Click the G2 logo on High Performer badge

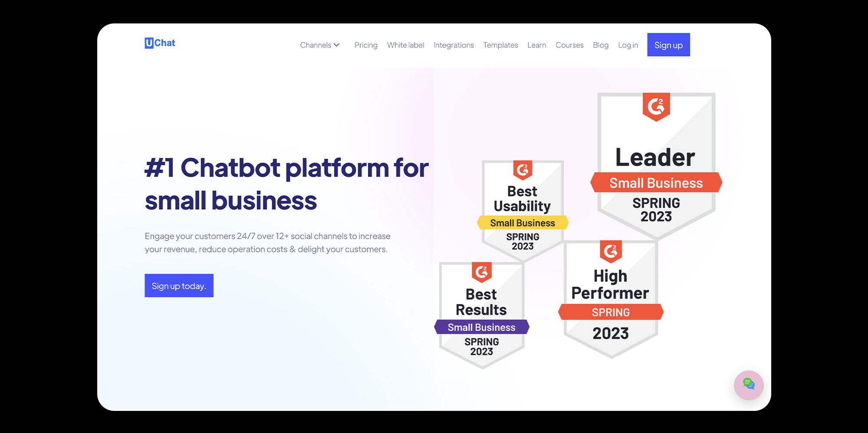[611, 251]
